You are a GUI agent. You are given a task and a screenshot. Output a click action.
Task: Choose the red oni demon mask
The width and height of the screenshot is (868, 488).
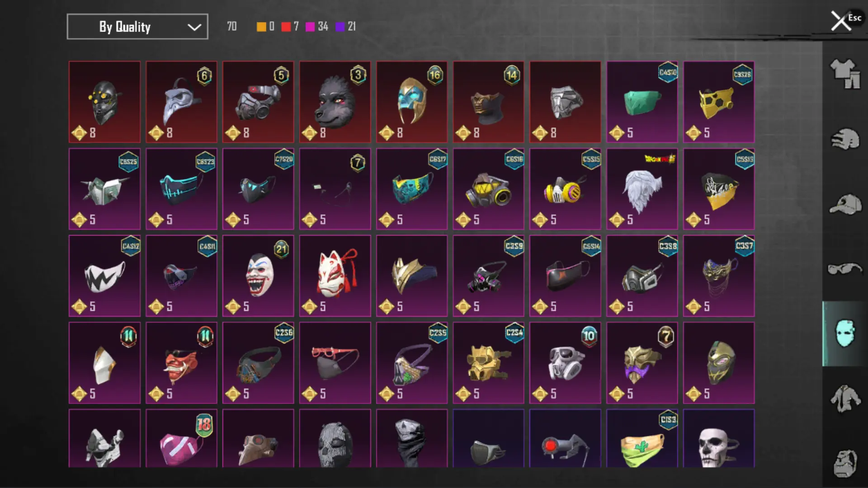(x=181, y=363)
